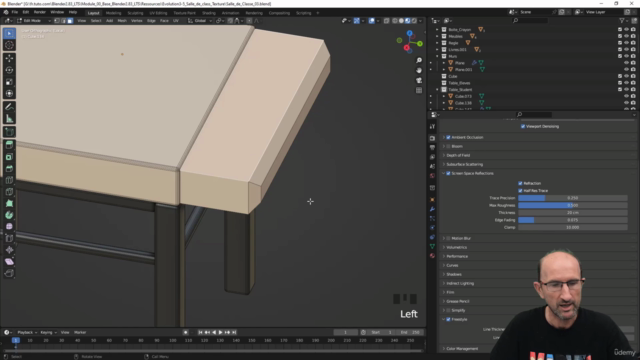Open the Material properties tab icon
Screen dimensions: 640x360
coord(432,256)
